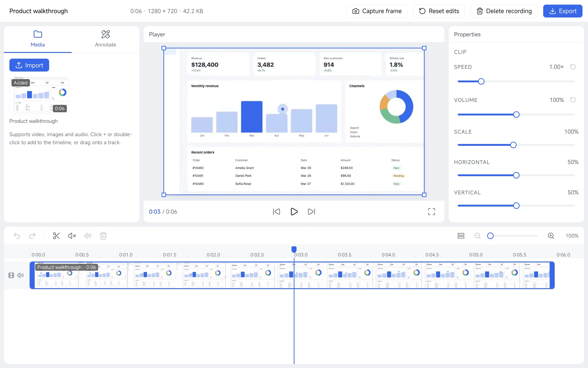Switch to the Media tab
This screenshot has width=588, height=368.
click(38, 39)
